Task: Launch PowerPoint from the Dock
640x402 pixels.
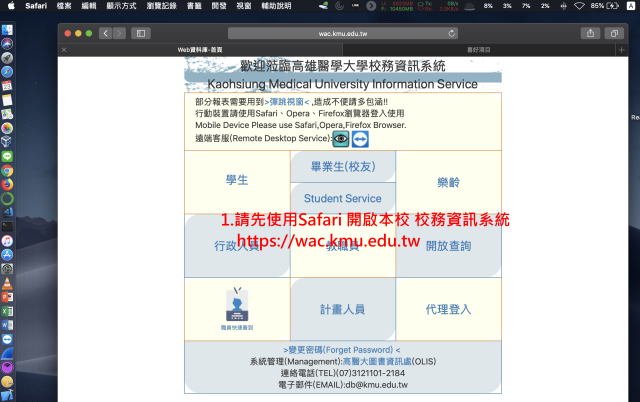Action: pyautogui.click(x=7, y=297)
